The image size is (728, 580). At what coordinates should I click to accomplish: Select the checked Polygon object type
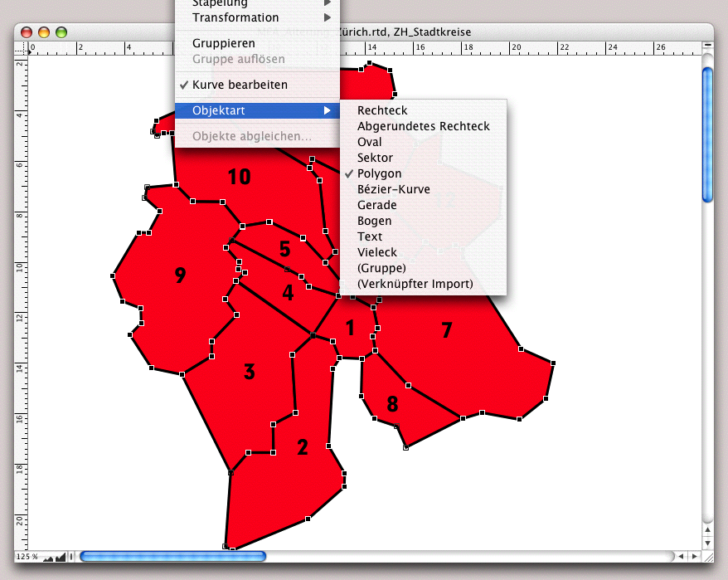tap(379, 173)
